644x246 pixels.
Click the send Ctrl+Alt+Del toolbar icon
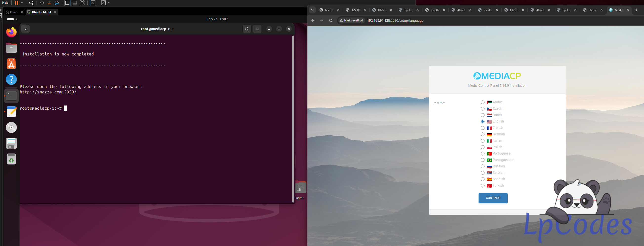(x=31, y=3)
